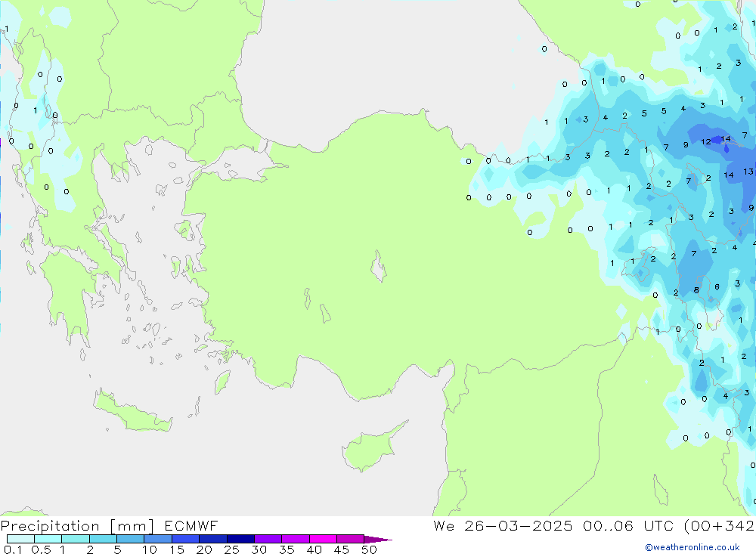Click the precipitation value 12 on the map
This screenshot has width=756, height=554.
(x=705, y=141)
